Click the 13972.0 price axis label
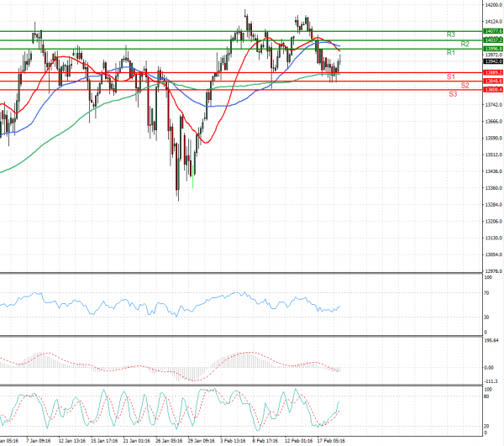Screen dimensions: 504x446 [494, 55]
